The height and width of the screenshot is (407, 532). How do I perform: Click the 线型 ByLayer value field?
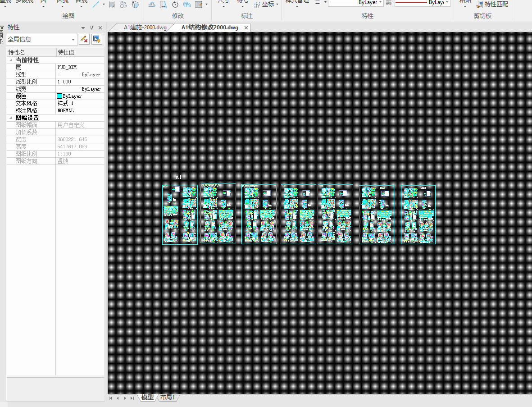click(80, 74)
